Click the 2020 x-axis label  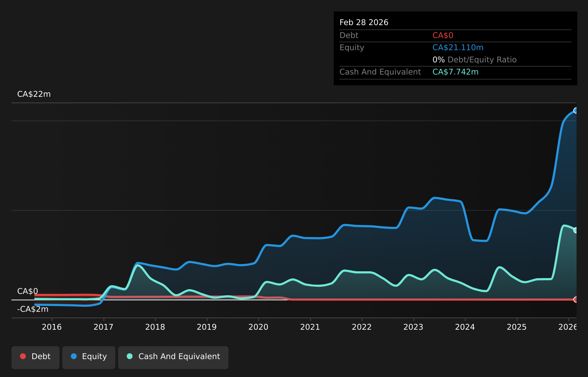(259, 327)
